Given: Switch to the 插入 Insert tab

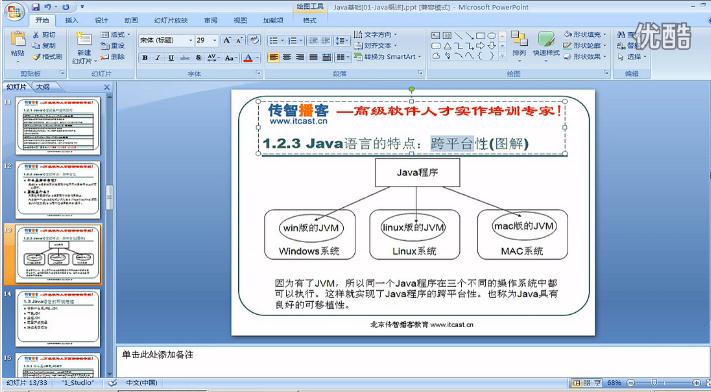Looking at the screenshot, I should 72,20.
